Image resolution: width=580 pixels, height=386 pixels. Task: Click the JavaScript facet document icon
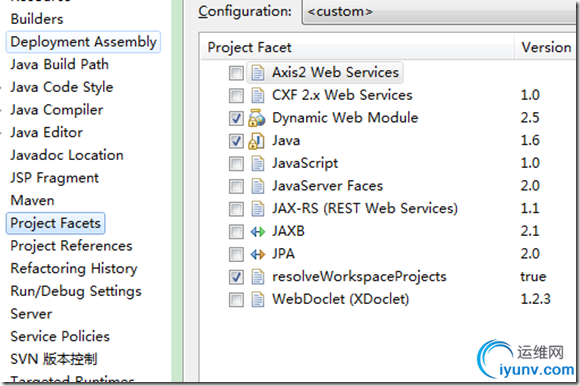click(257, 163)
